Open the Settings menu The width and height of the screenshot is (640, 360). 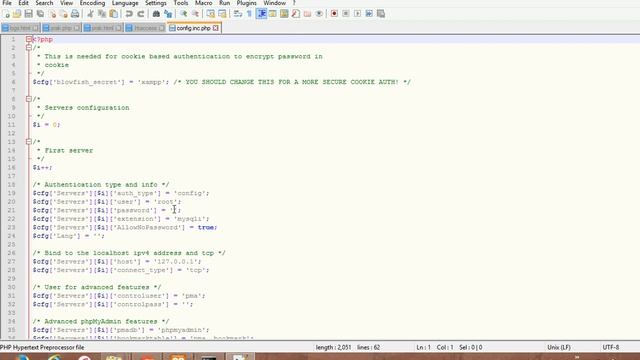156,3
